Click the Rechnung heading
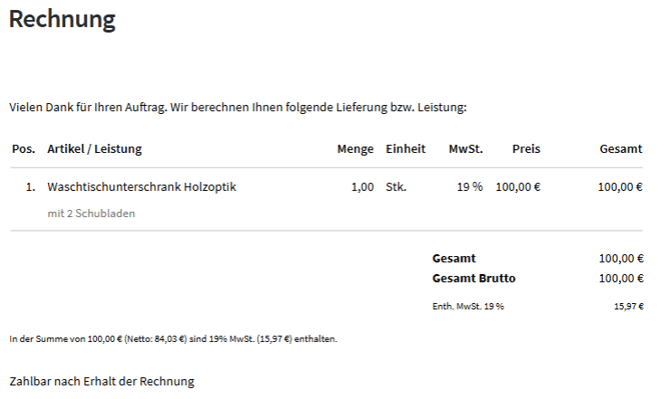 point(62,20)
